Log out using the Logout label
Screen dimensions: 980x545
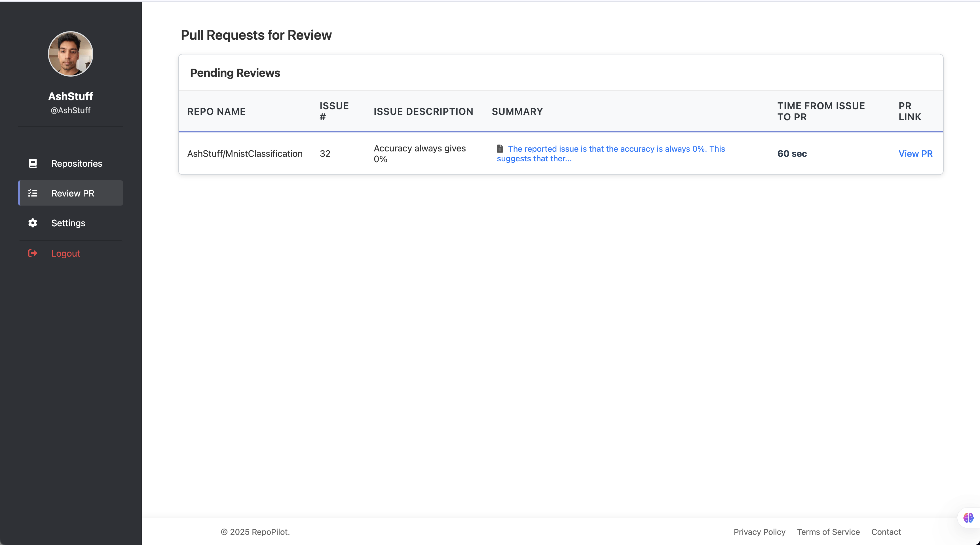pos(66,253)
